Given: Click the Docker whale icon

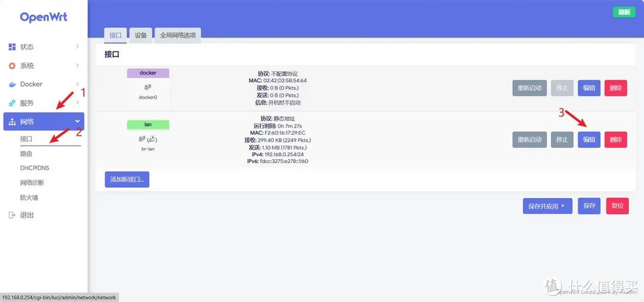Looking at the screenshot, I should (12, 84).
